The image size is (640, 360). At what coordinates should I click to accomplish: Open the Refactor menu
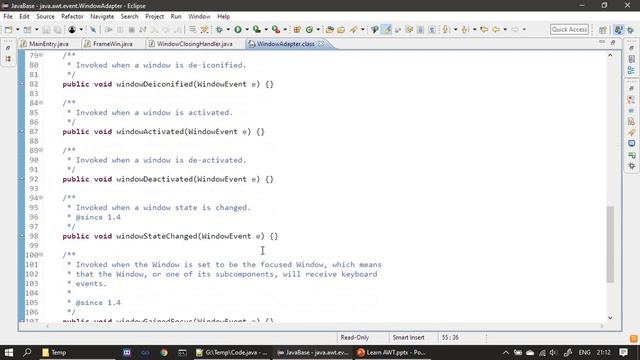click(x=72, y=16)
